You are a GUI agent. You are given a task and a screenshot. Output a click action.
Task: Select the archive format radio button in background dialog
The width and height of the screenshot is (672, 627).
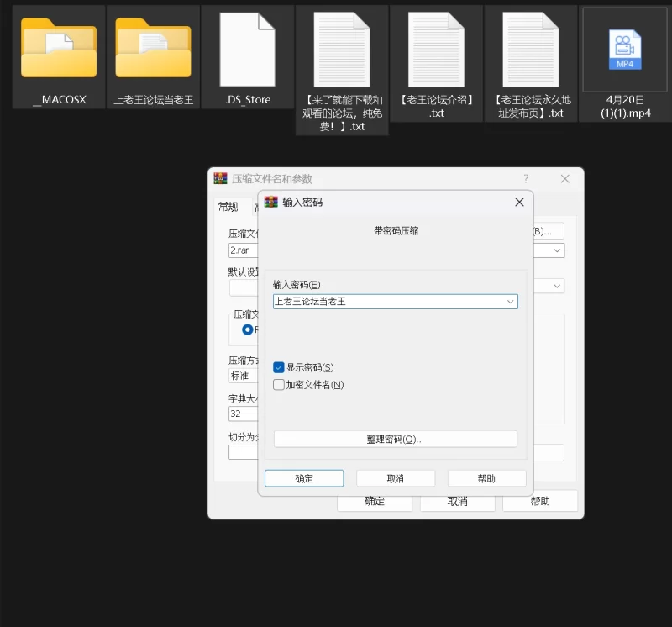click(x=247, y=329)
